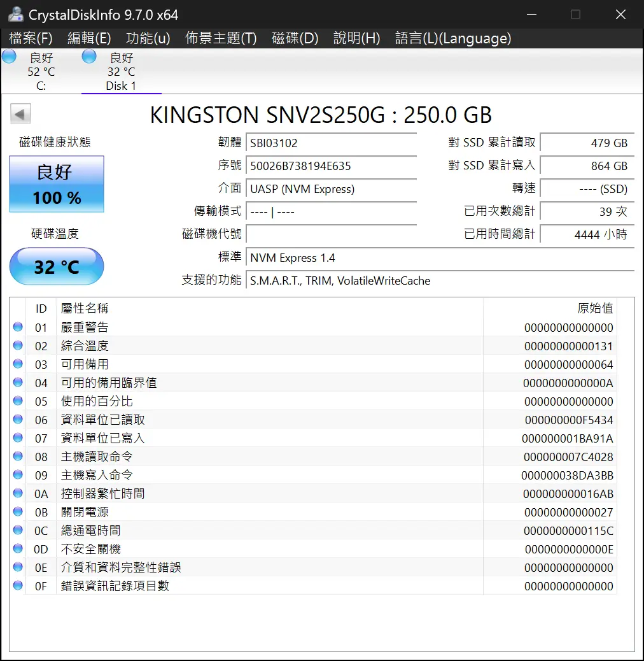The height and width of the screenshot is (661, 644).
Task: Click the raw value 000000001BA91A
Action: pyautogui.click(x=568, y=438)
